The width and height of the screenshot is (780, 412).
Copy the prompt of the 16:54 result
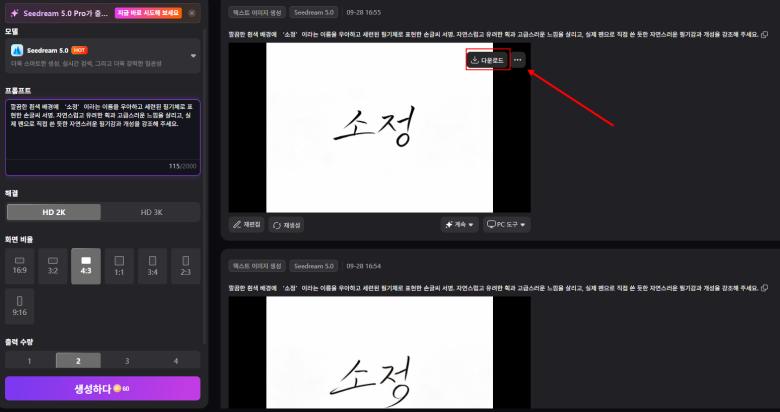click(x=765, y=288)
